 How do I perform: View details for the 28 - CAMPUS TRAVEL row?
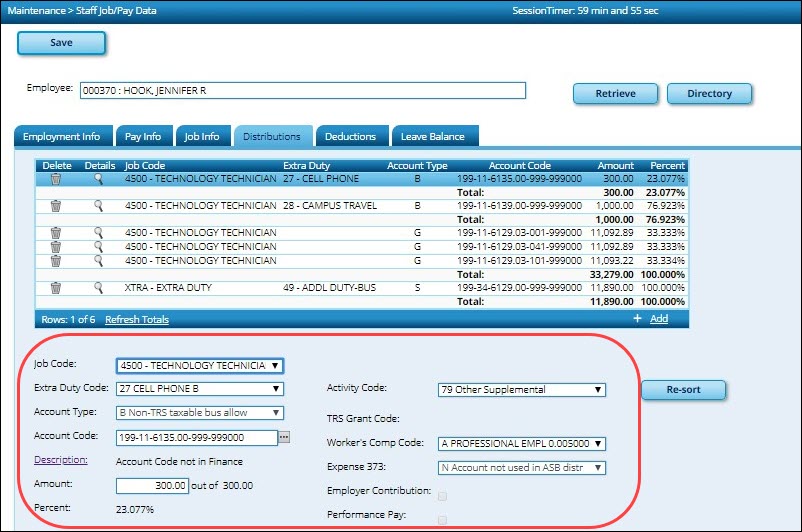99,206
